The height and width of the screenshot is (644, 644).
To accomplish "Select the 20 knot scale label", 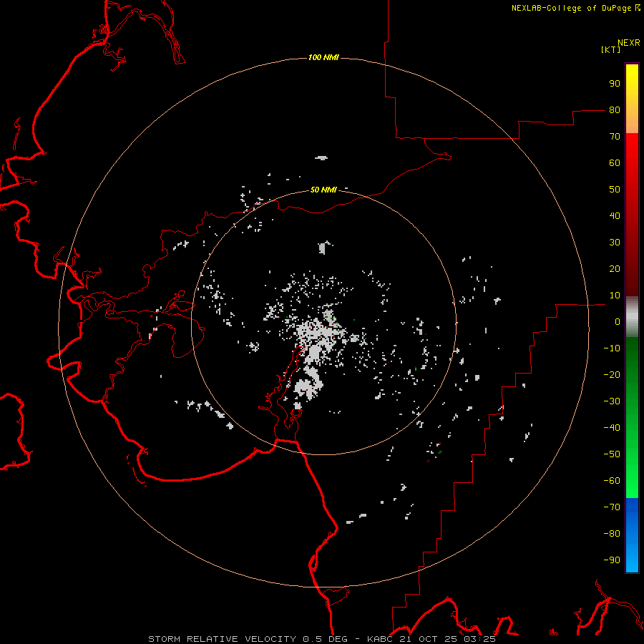I will 615,269.
